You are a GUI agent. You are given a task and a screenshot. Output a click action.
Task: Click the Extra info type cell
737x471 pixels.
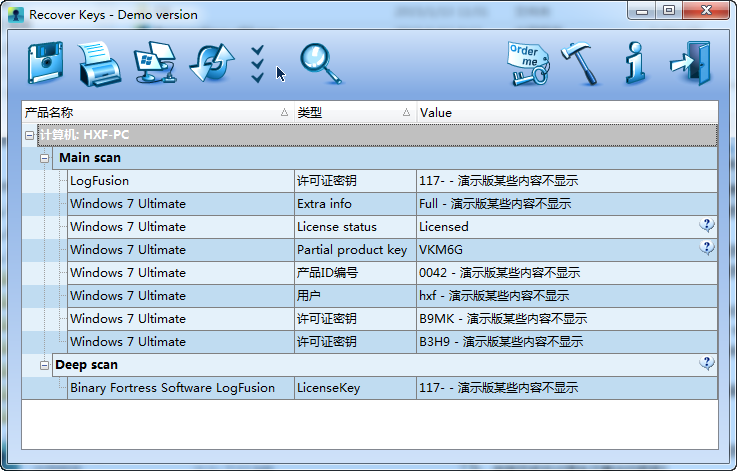click(355, 204)
